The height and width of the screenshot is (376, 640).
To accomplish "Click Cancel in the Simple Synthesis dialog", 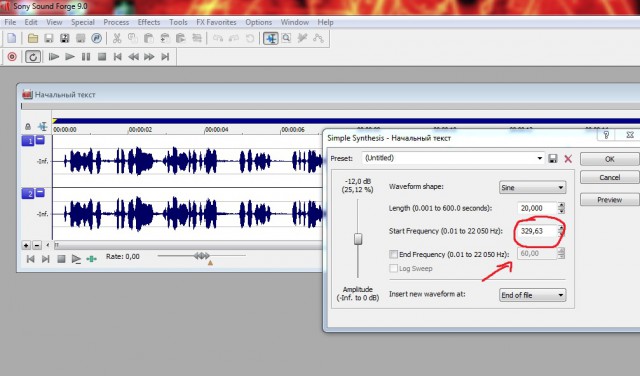I will coord(609,177).
